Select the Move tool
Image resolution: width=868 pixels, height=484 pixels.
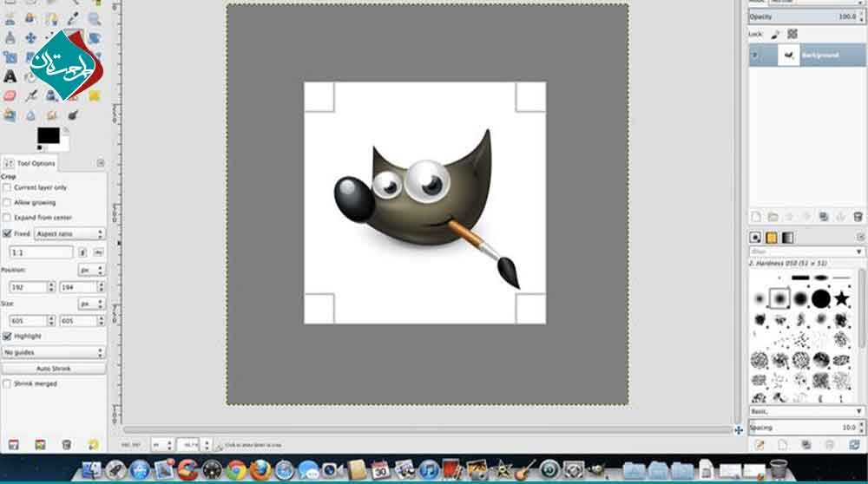[x=30, y=37]
